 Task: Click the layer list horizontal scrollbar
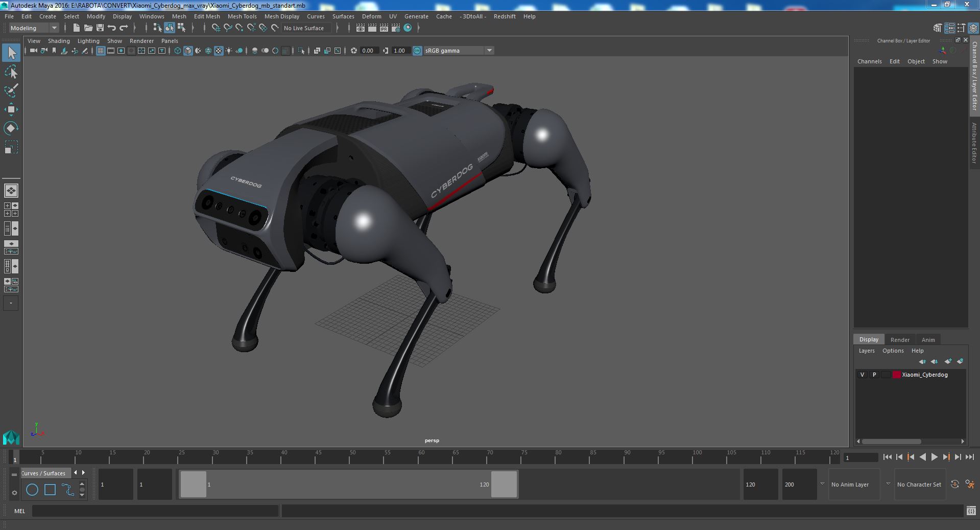(x=892, y=441)
